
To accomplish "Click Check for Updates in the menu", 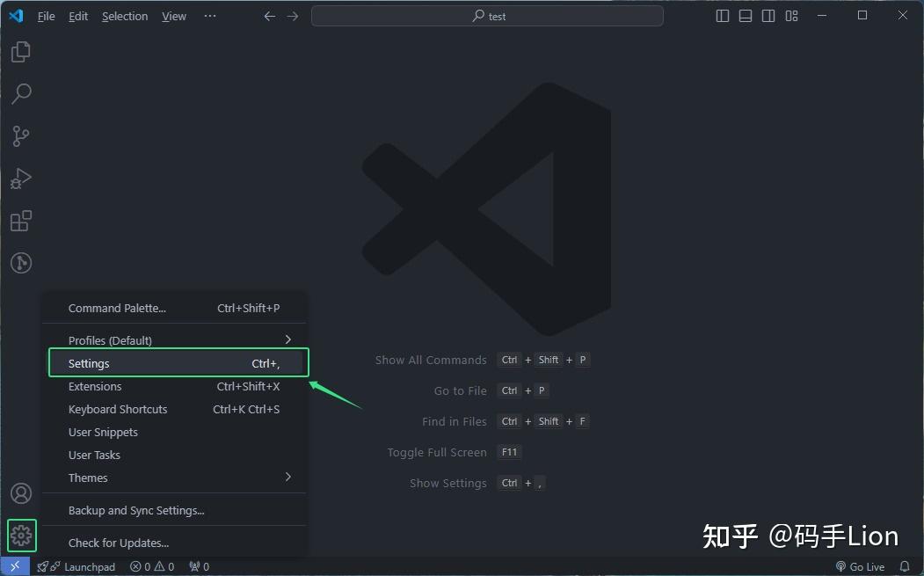I will coord(115,543).
